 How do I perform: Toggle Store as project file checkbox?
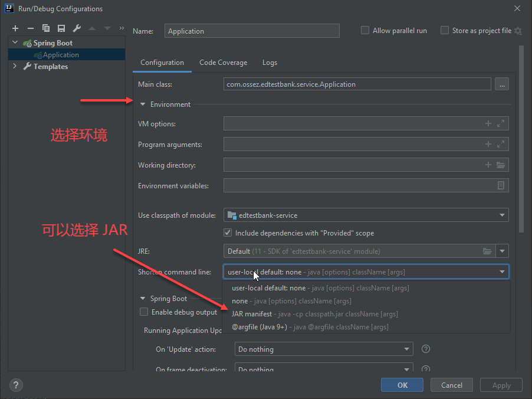pyautogui.click(x=445, y=31)
